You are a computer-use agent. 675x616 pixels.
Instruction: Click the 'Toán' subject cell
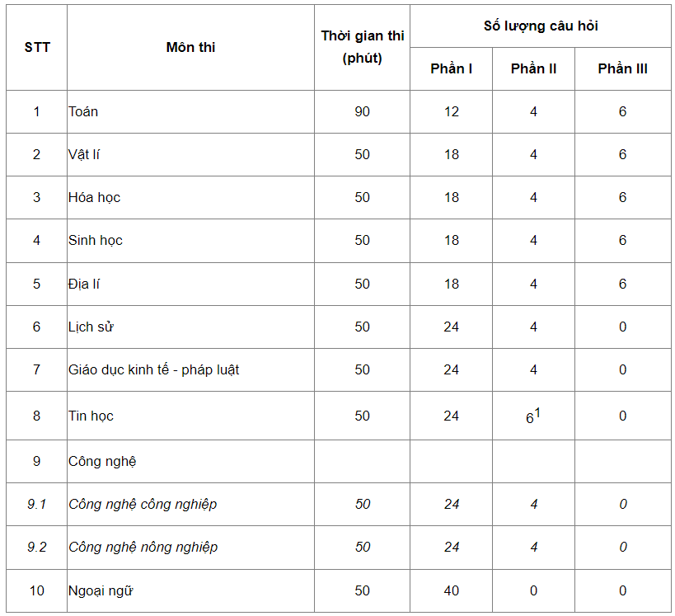click(x=190, y=111)
